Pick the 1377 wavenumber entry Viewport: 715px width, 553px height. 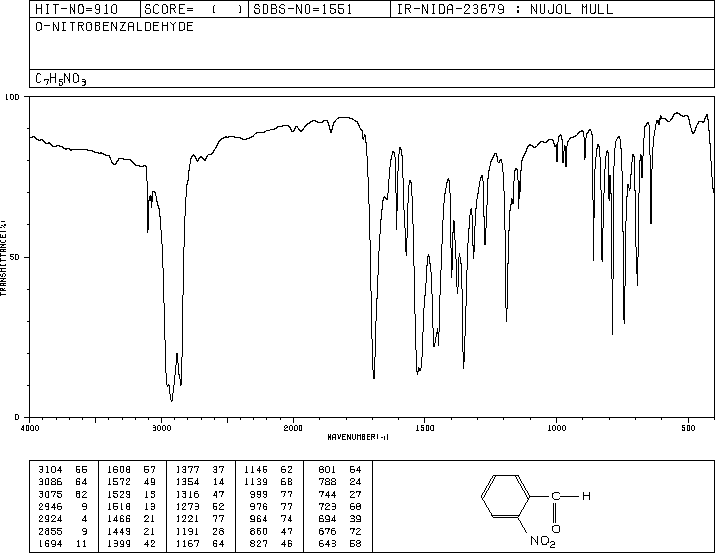[187, 470]
